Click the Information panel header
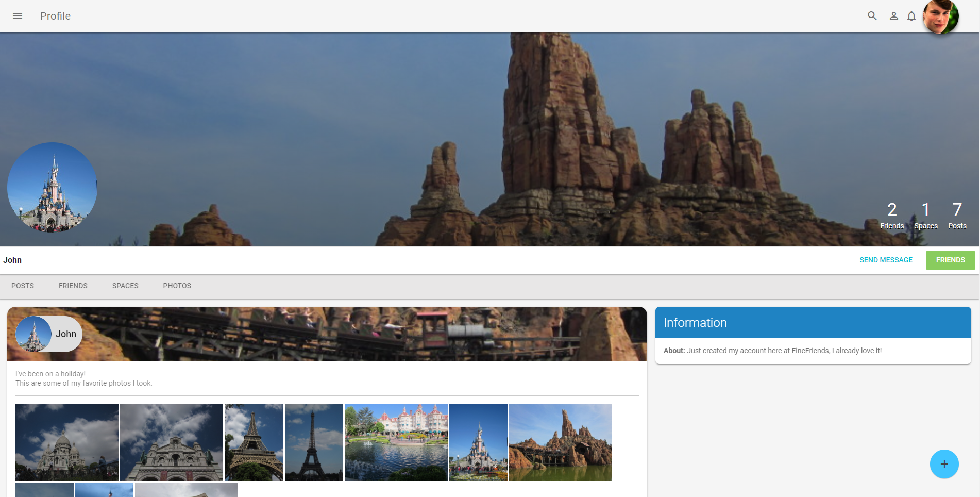This screenshot has width=980, height=497. [x=813, y=323]
